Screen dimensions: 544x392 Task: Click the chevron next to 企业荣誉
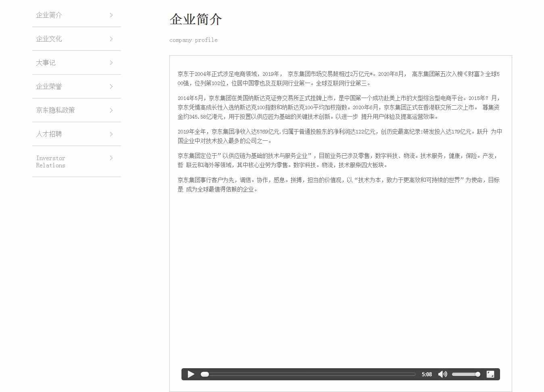(x=111, y=86)
